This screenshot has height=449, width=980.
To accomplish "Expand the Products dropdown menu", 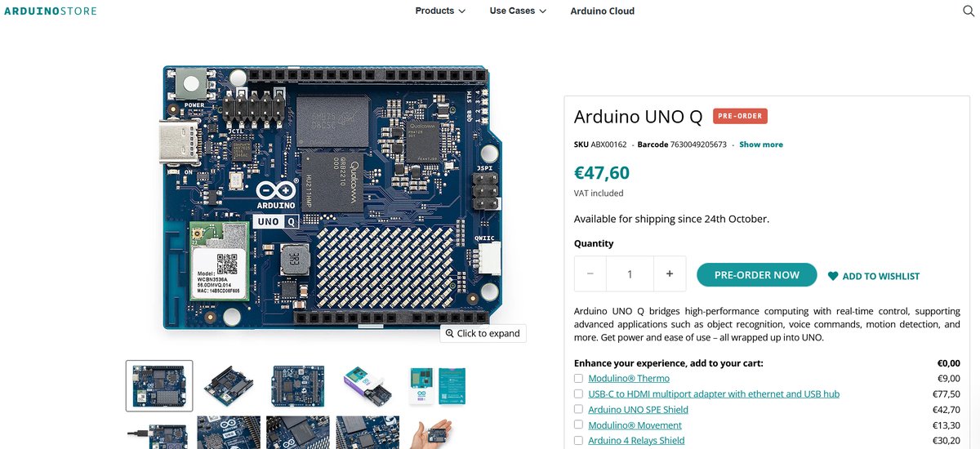I will pyautogui.click(x=440, y=11).
